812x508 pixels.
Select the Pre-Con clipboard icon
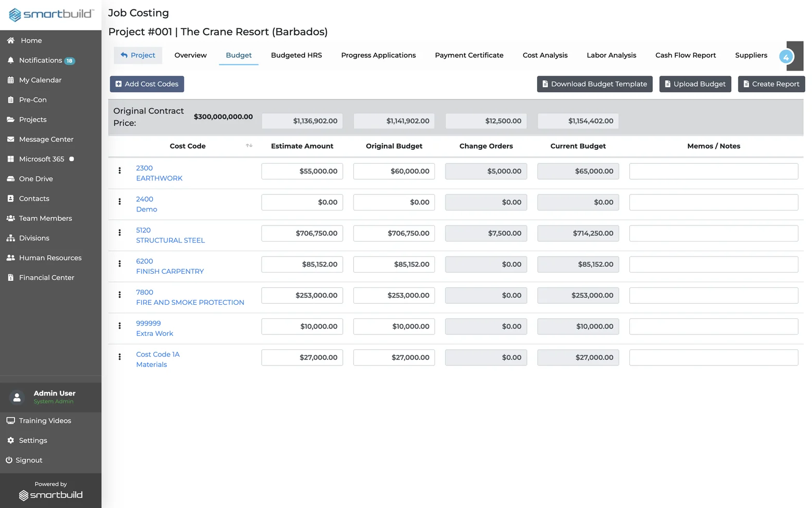(10, 100)
